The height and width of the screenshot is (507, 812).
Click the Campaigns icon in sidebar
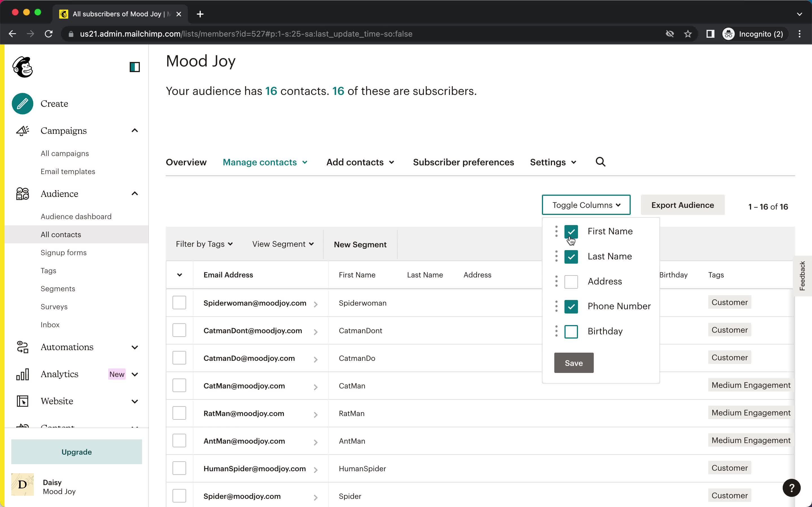(x=22, y=130)
